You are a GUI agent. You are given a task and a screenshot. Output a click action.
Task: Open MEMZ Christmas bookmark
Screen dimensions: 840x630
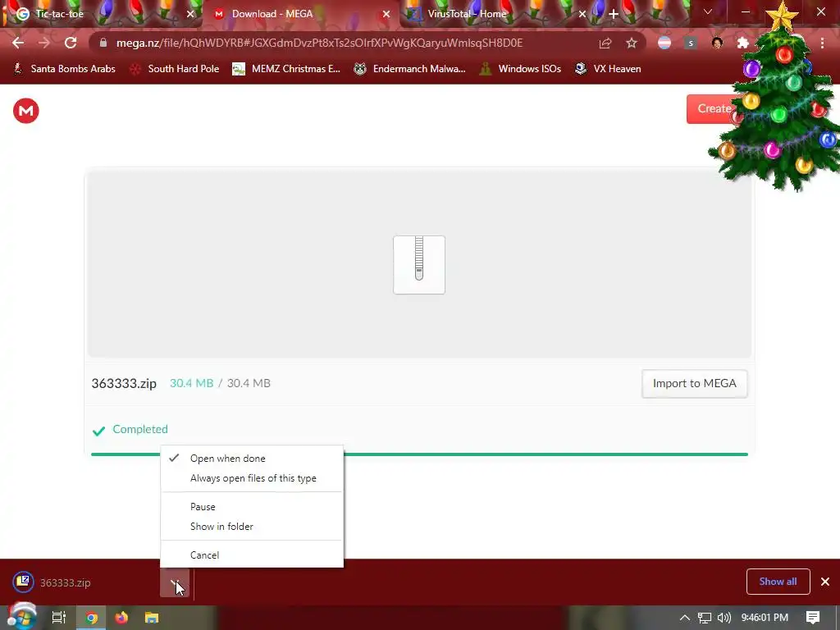286,69
